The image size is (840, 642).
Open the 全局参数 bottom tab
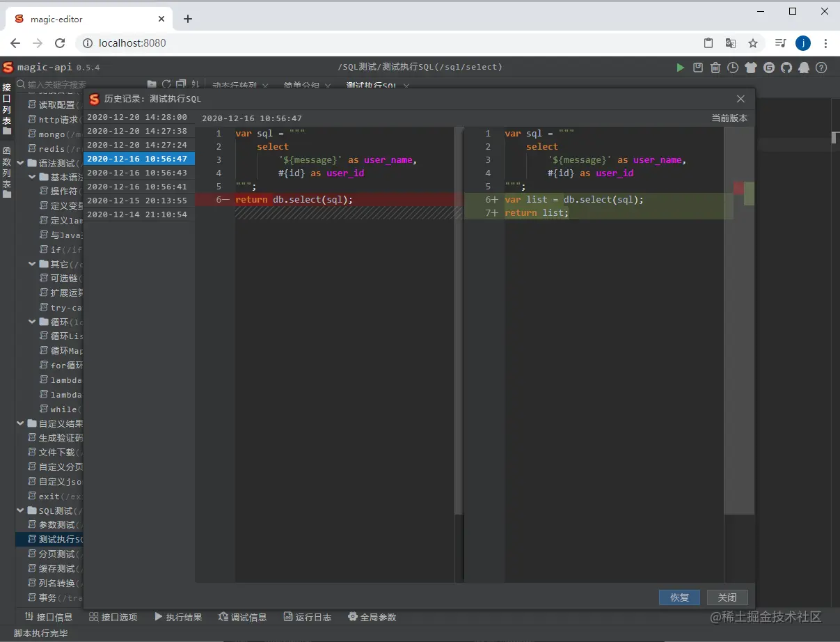[x=372, y=617]
